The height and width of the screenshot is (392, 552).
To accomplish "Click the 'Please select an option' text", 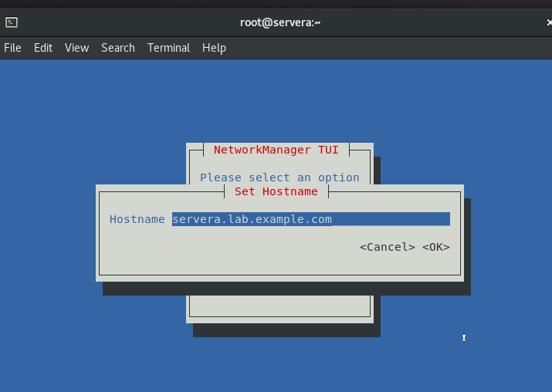I will (279, 177).
